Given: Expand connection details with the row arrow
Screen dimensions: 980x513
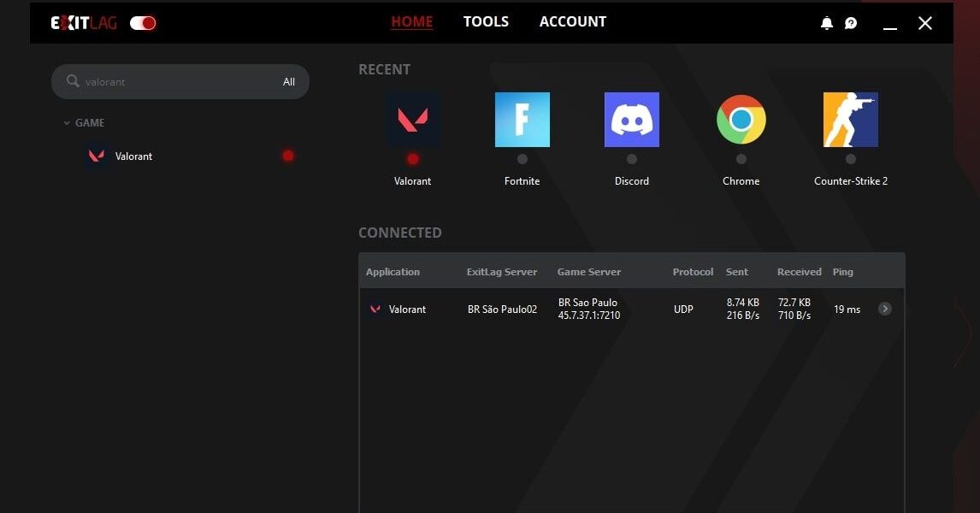Looking at the screenshot, I should point(884,309).
